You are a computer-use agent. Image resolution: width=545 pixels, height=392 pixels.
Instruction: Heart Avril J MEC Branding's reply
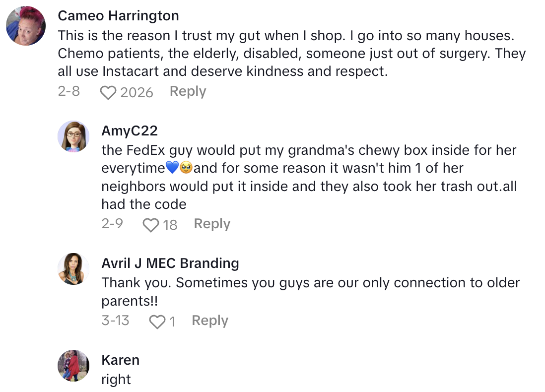pyautogui.click(x=157, y=322)
